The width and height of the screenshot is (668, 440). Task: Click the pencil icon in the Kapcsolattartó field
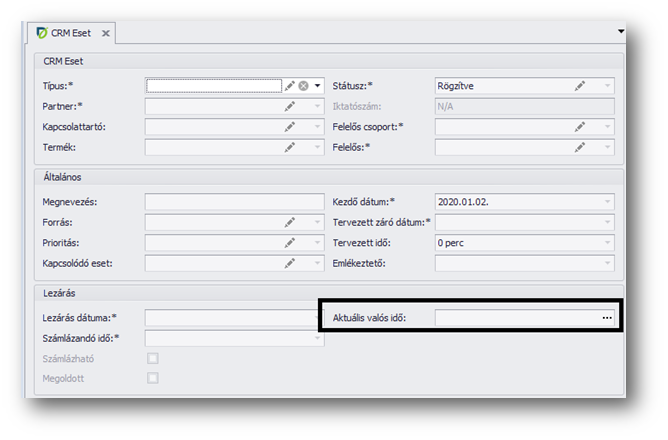[289, 127]
